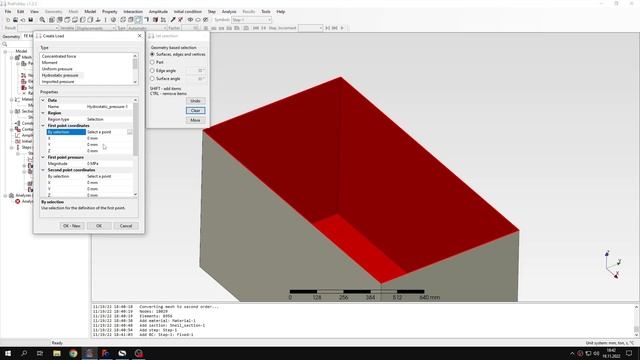Click the save file toolbar icon
The width and height of the screenshot is (640, 360).
(31, 20)
